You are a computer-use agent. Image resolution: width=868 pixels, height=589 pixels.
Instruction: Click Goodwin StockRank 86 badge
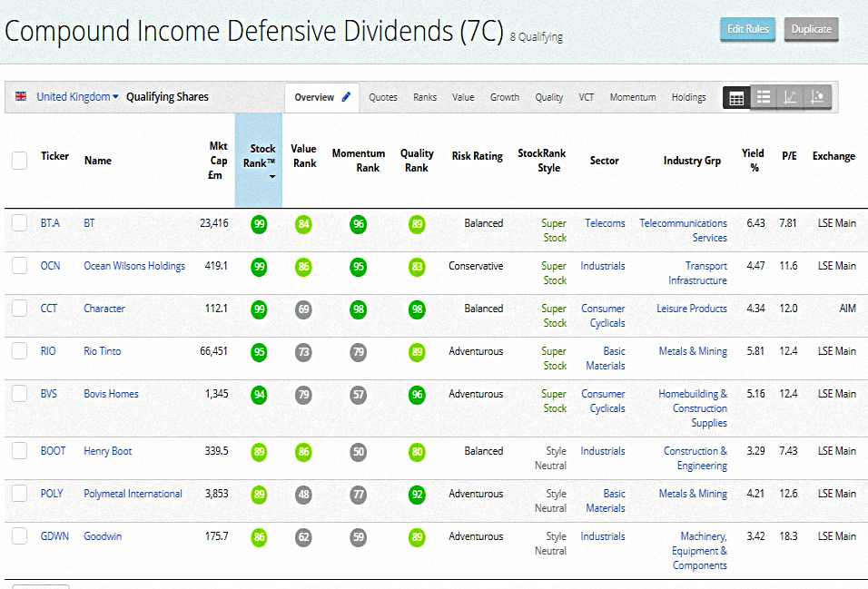pyautogui.click(x=259, y=537)
